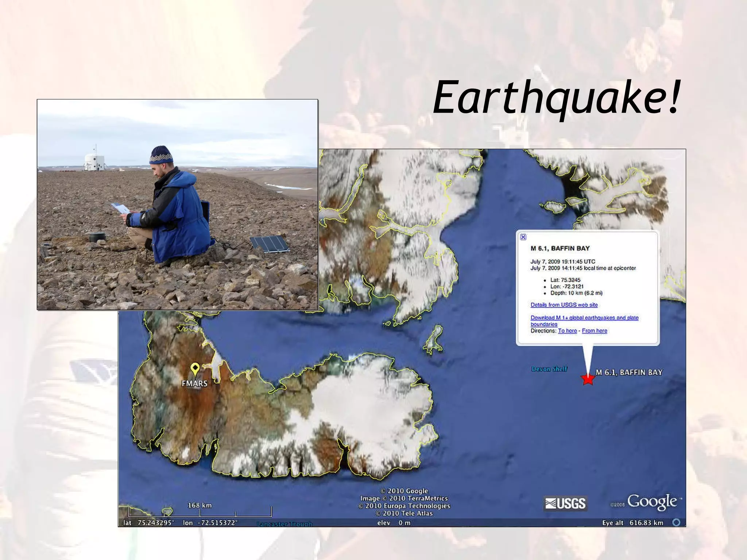Select the photo of man with solar panel
The width and height of the screenshot is (747, 560).
[177, 205]
